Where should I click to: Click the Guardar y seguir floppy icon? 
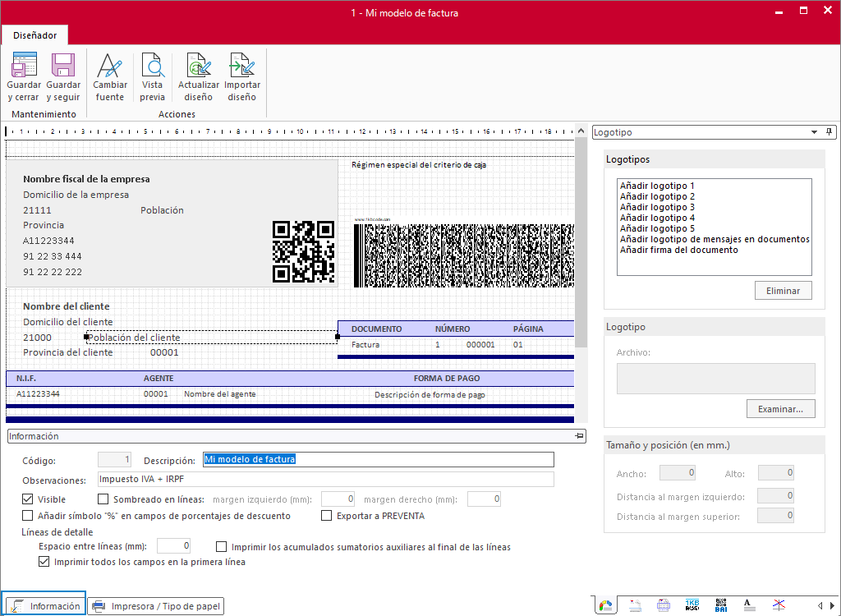click(63, 66)
